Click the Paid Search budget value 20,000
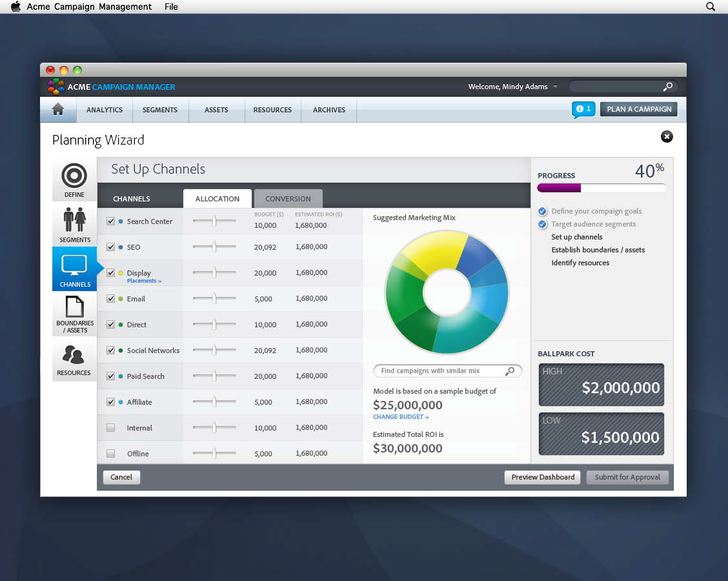Viewport: 728px width, 581px height. point(265,376)
